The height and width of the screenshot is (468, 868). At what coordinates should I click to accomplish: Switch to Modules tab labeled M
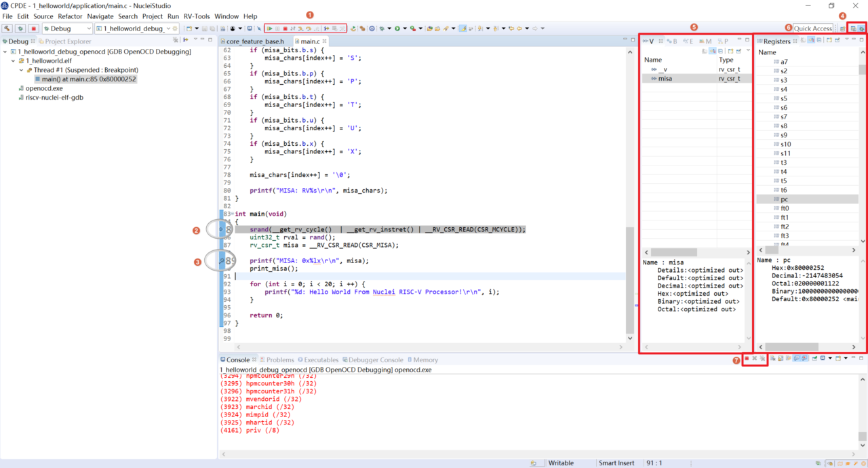(x=706, y=41)
